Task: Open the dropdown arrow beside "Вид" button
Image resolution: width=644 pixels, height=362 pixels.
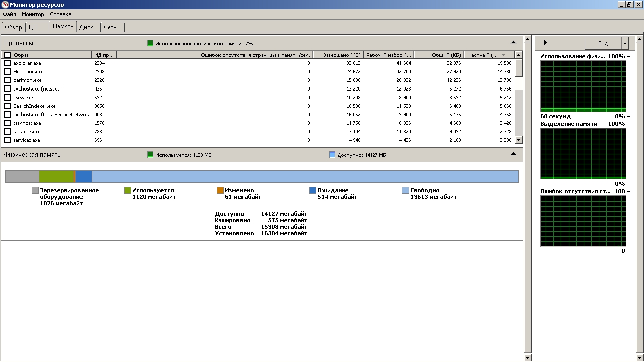Action: pos(625,43)
